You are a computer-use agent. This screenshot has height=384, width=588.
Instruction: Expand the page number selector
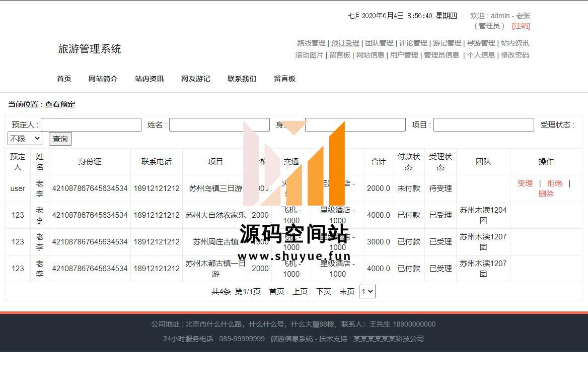pos(366,291)
